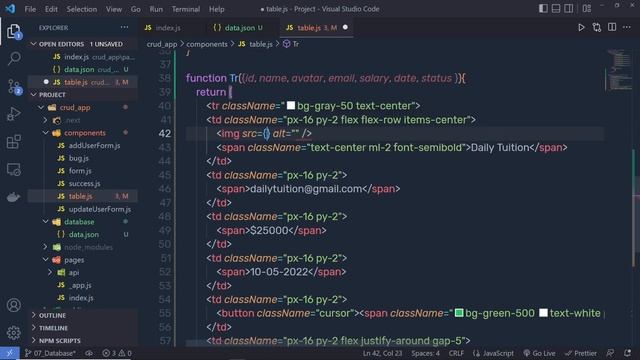Click the Open Changes compare icon
Viewport: 640px width, 360px height.
(597, 28)
